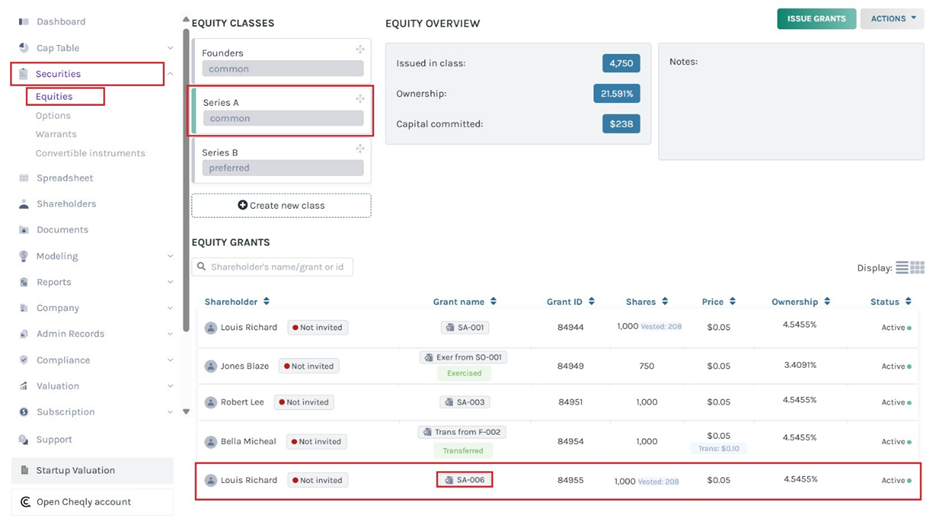Screen dimensions: 939x528
Task: Click the Issue Grants button
Action: [x=816, y=19]
